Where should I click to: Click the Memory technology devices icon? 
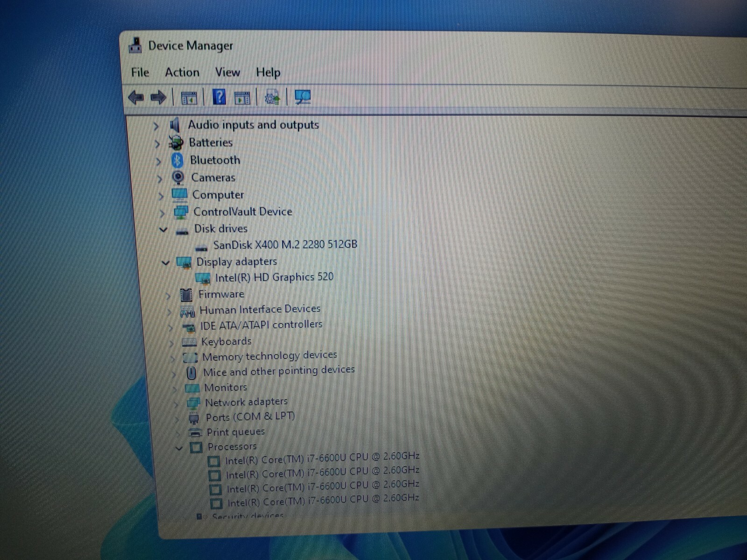click(x=190, y=358)
